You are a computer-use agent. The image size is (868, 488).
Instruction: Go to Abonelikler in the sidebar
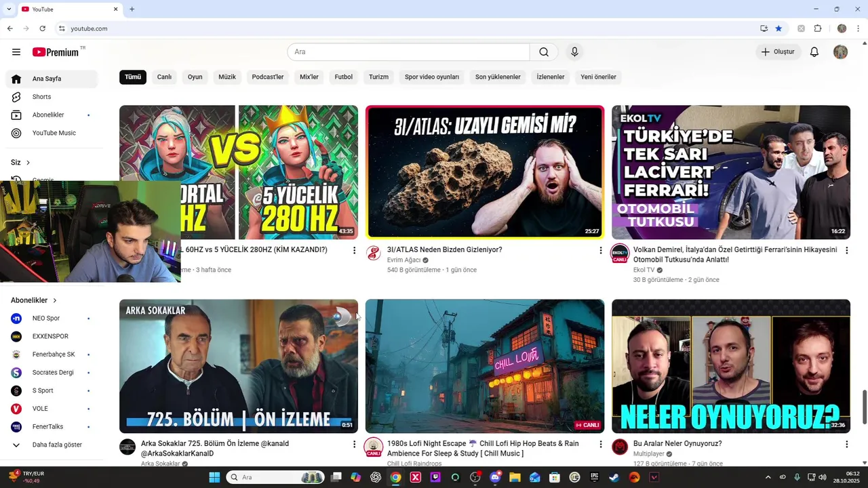click(x=52, y=115)
